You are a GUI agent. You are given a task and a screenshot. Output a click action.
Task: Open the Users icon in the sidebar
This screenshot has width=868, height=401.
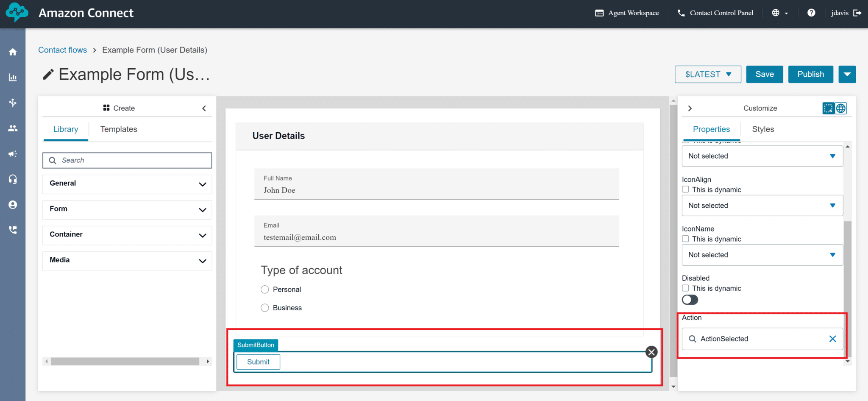point(13,128)
